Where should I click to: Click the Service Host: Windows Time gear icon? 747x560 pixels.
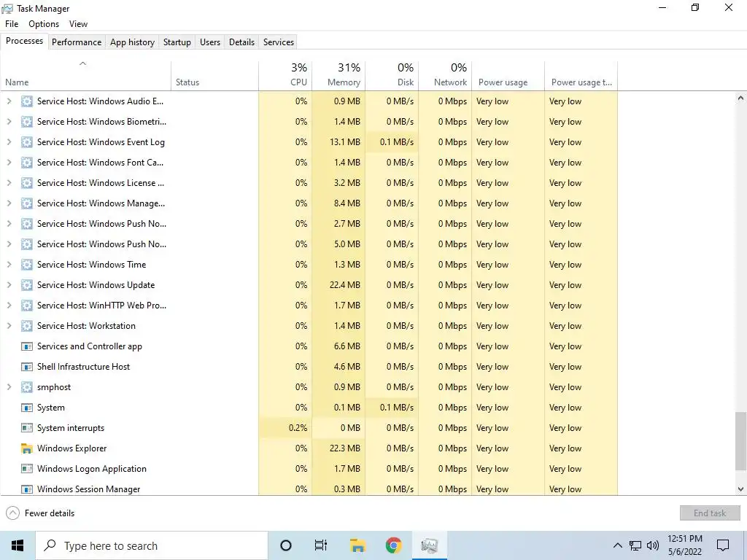tap(27, 265)
